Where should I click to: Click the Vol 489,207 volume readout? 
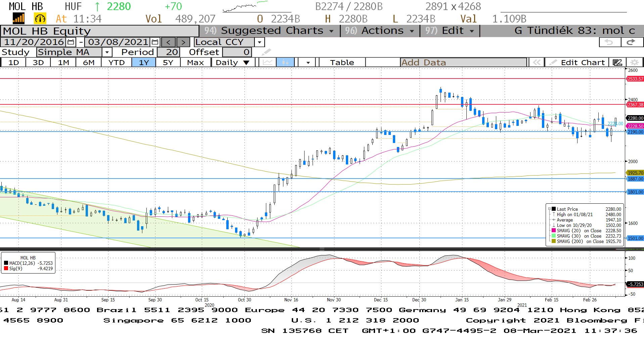point(180,19)
